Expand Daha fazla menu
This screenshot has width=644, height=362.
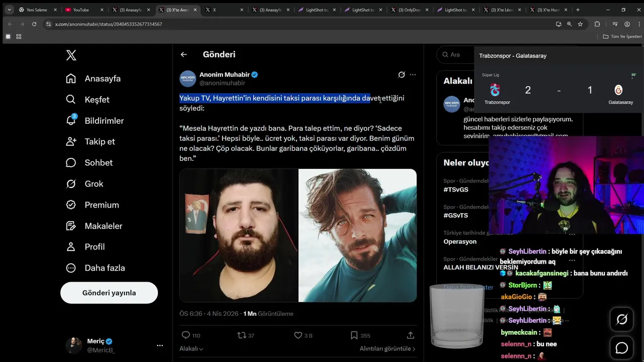point(96,268)
